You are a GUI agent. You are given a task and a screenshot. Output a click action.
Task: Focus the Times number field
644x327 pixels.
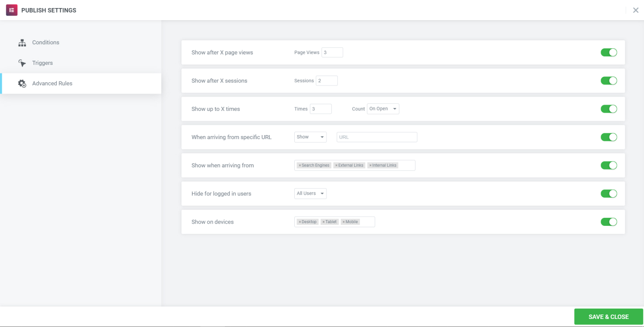pos(321,109)
